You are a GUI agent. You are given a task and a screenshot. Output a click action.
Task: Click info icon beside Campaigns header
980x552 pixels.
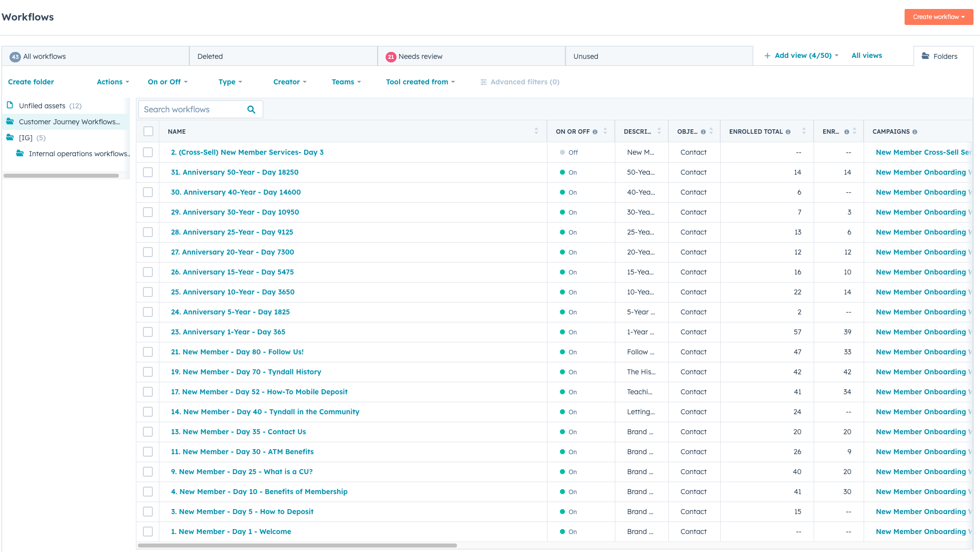click(x=915, y=132)
